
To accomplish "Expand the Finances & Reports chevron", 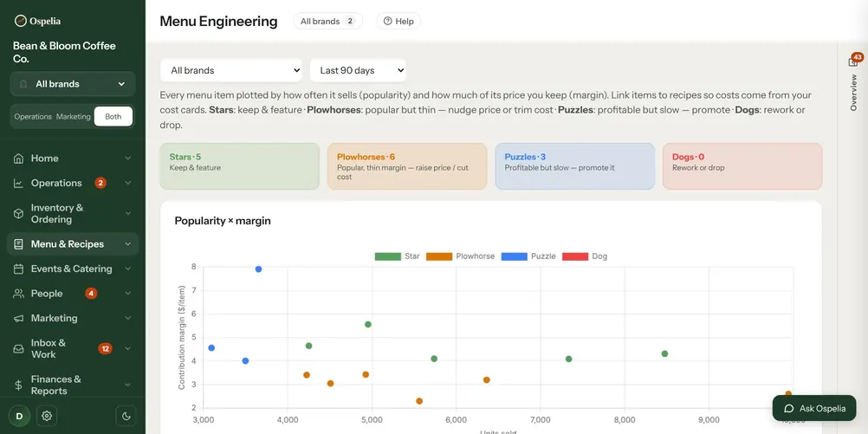I will [128, 385].
